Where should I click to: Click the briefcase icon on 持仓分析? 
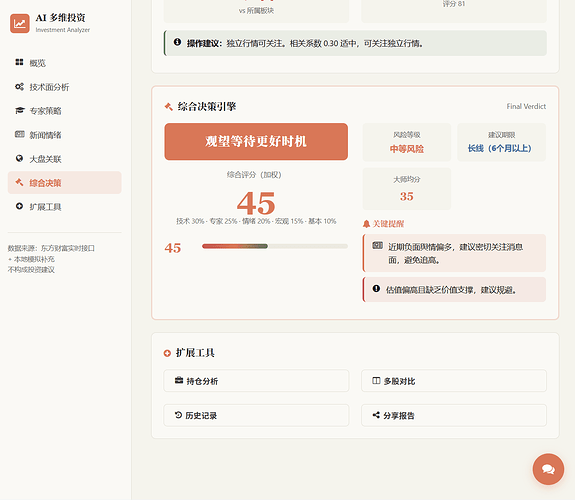tap(179, 380)
